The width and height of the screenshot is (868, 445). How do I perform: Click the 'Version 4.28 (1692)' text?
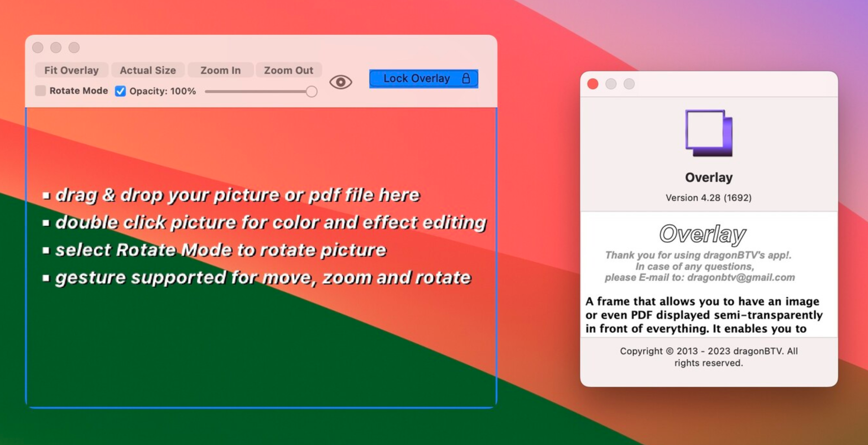click(x=708, y=198)
